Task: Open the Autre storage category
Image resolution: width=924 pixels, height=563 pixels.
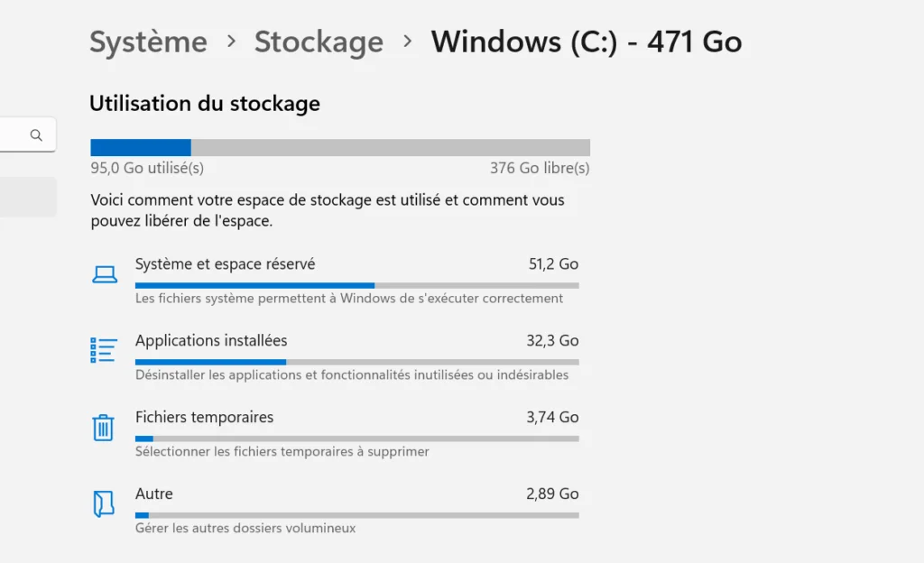Action: (154, 494)
